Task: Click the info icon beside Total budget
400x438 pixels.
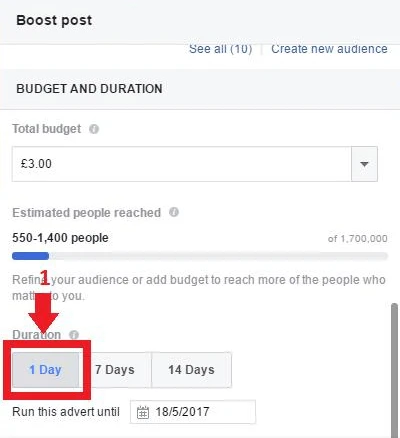Action: tap(94, 129)
